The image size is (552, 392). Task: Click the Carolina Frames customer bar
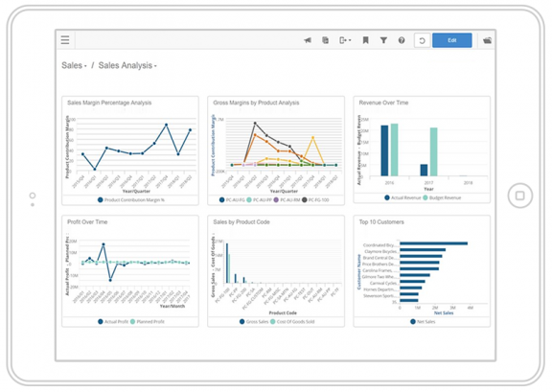[x=420, y=268]
